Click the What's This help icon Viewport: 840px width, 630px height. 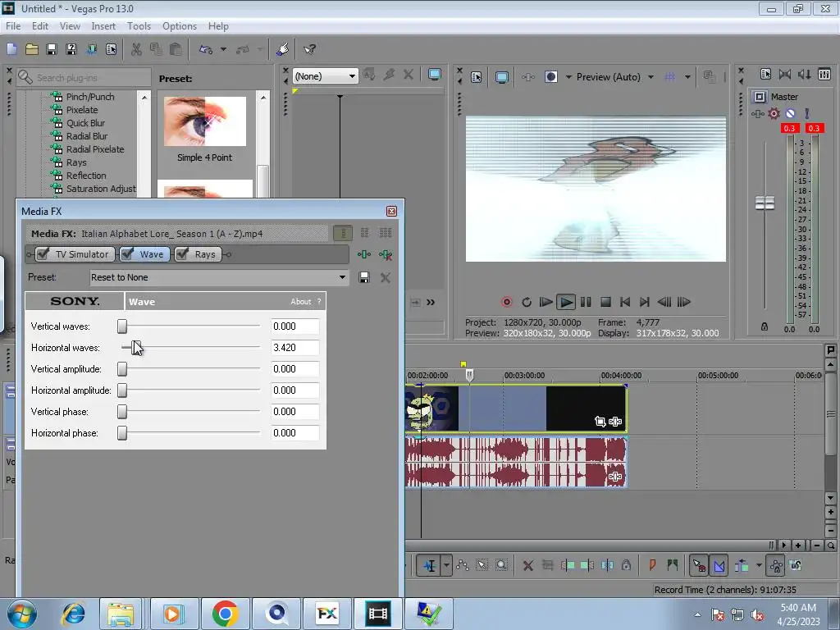pos(309,49)
